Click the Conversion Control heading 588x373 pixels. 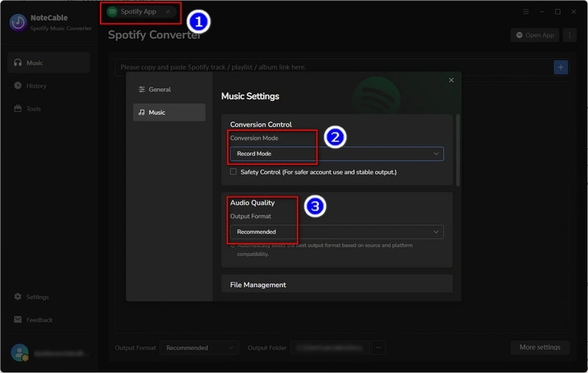point(261,124)
